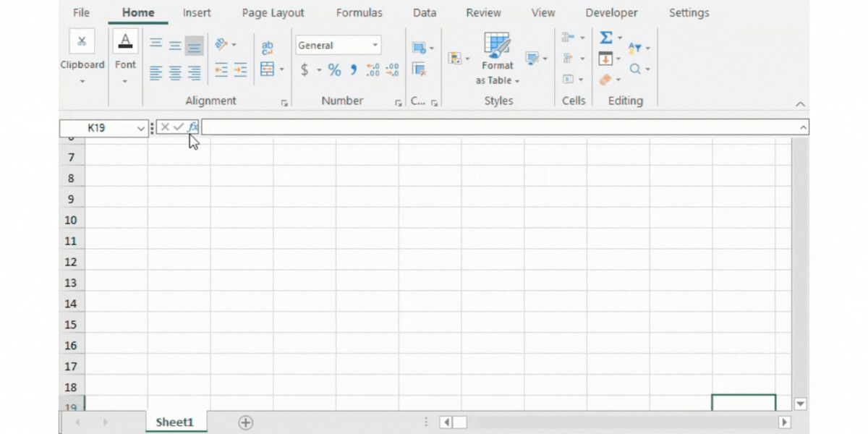The height and width of the screenshot is (434, 868).
Task: Click the Format as Table icon
Action: (497, 45)
